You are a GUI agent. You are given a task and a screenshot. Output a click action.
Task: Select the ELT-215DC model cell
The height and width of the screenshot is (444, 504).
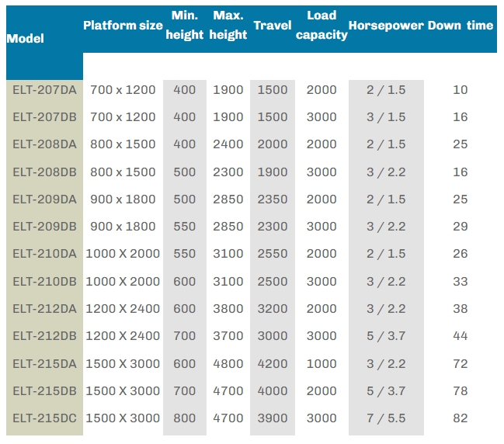45,418
